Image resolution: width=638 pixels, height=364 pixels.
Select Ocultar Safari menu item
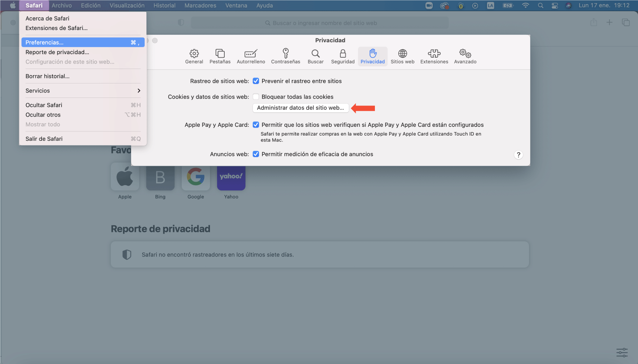(x=83, y=105)
